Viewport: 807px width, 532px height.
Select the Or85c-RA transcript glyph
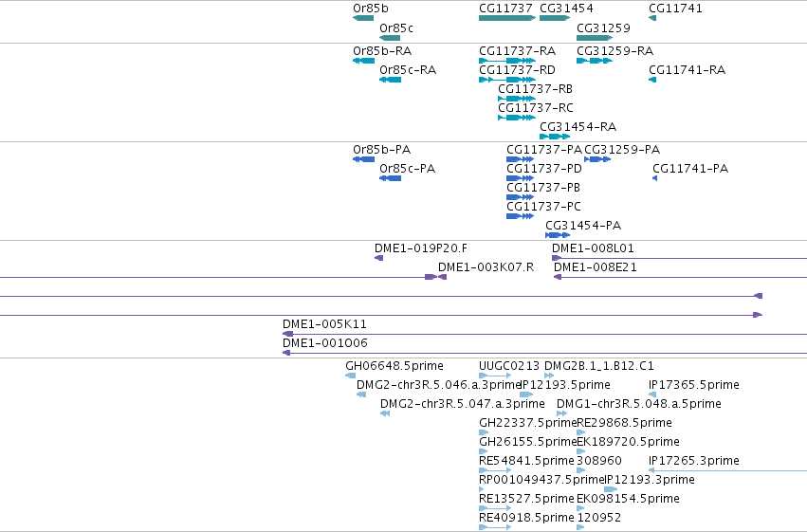[x=390, y=80]
